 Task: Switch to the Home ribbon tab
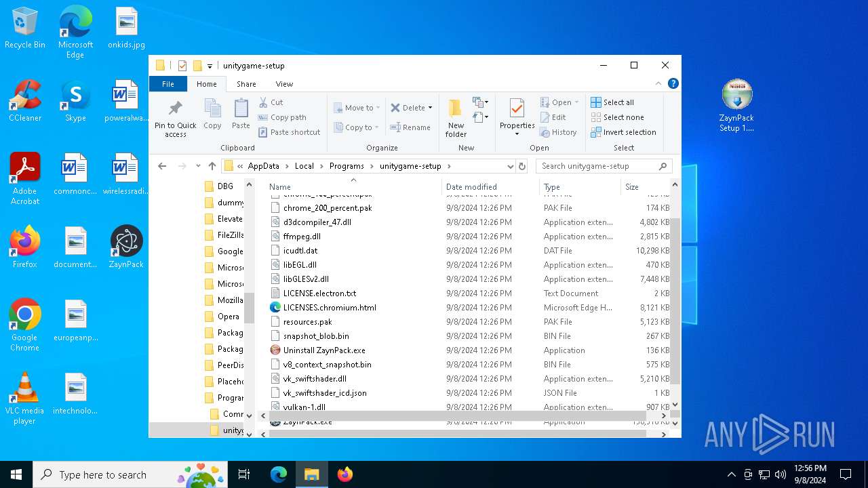(x=206, y=83)
